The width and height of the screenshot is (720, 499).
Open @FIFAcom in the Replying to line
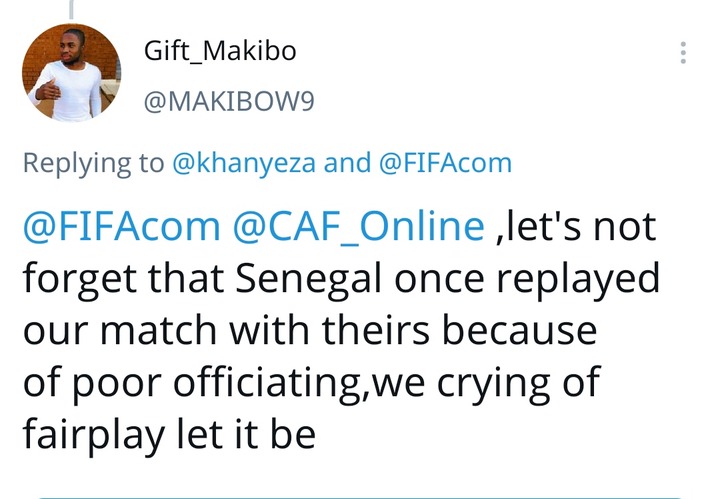click(x=444, y=163)
